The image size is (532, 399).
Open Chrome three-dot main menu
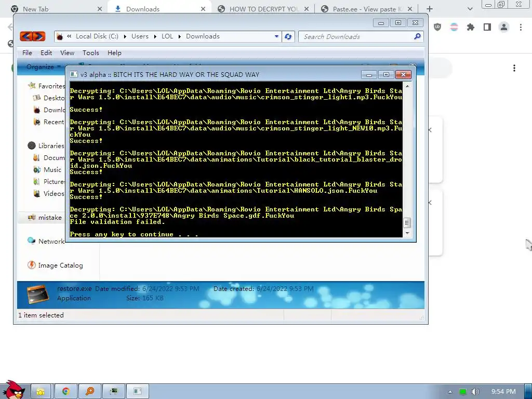point(521,27)
